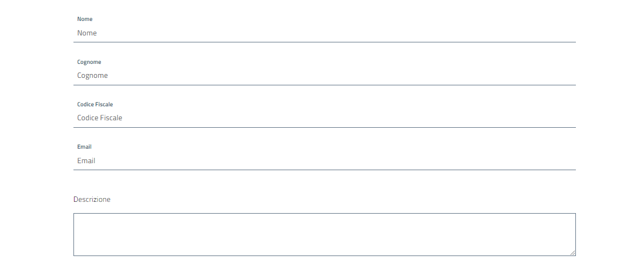Select the Codice Fiscale input field

324,118
